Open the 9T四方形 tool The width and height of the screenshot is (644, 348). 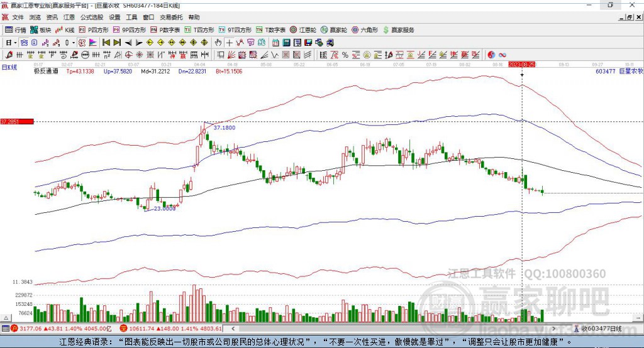pyautogui.click(x=235, y=30)
